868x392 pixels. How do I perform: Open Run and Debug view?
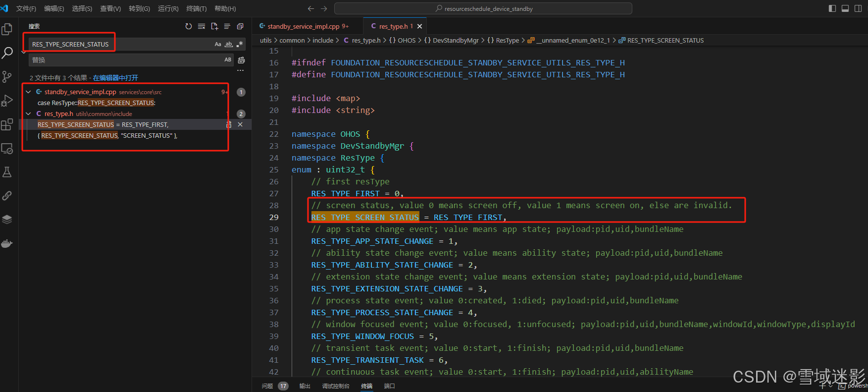click(x=7, y=101)
